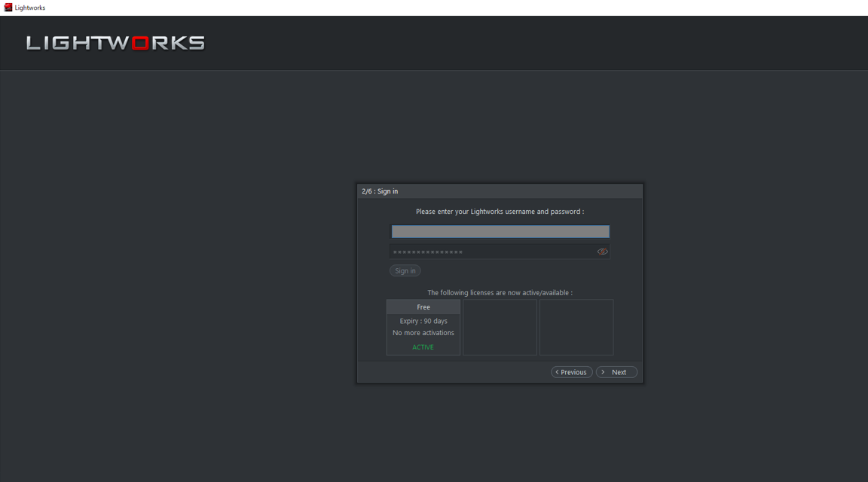This screenshot has width=868, height=482.
Task: Click the "2/6 : Sign in" dialog title
Action: (x=380, y=191)
